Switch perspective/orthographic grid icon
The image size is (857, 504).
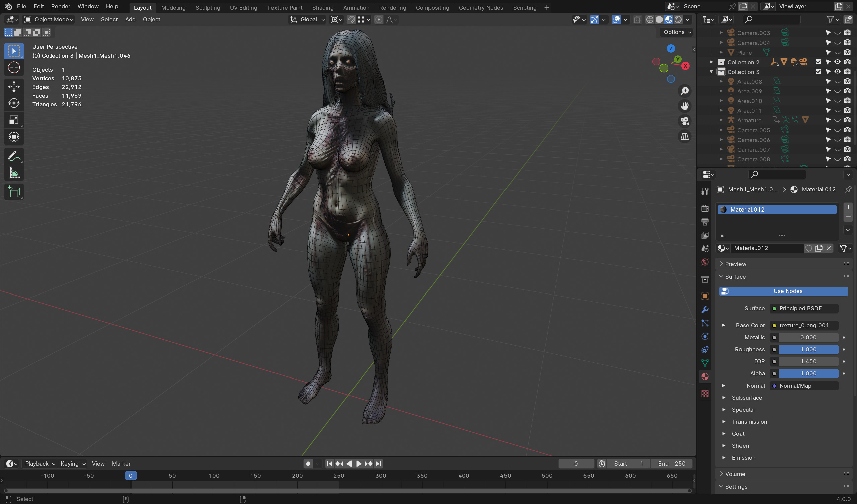point(684,137)
